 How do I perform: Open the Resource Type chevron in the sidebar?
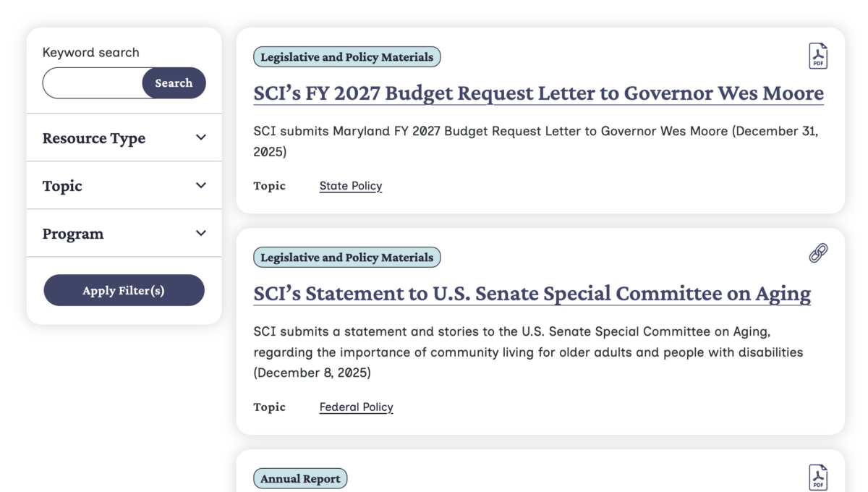pyautogui.click(x=200, y=137)
